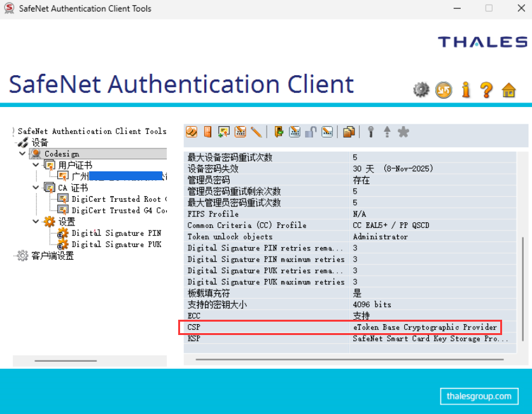Image resolution: width=532 pixels, height=414 pixels.
Task: Click door with green arrow administrator logon icon
Action: pos(279,132)
